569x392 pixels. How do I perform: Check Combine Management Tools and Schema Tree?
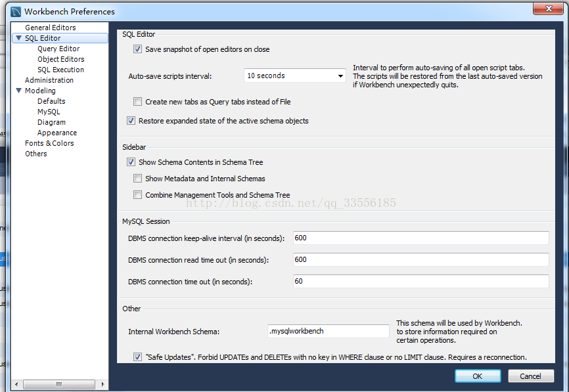point(137,195)
